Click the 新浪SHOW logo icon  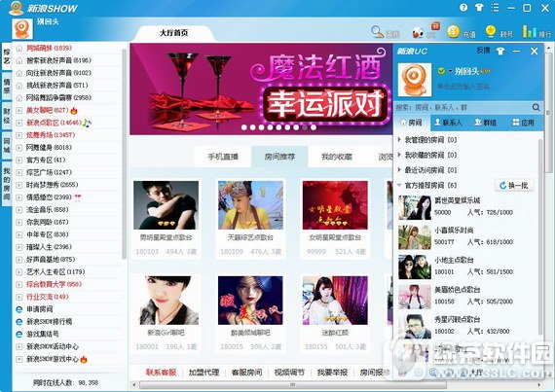[x=16, y=8]
